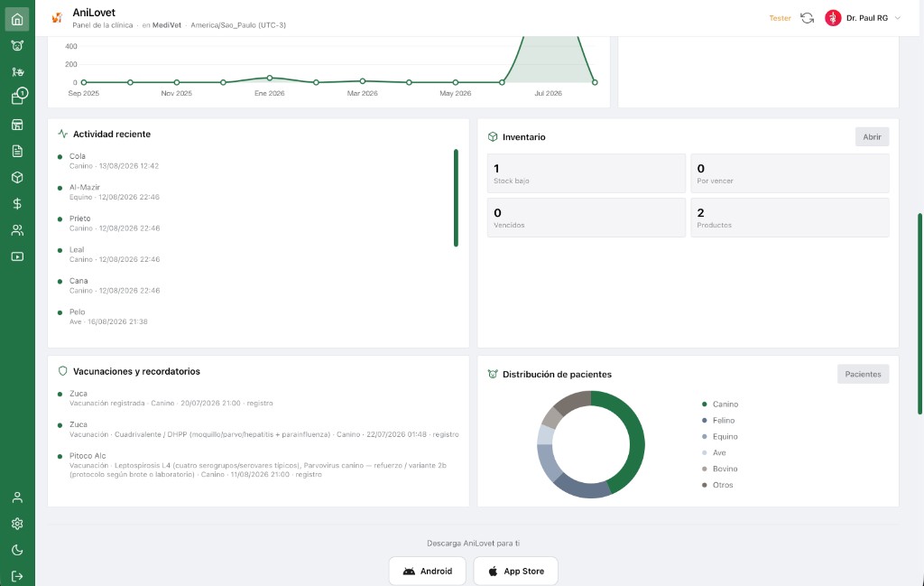Viewport: 924px width, 586px height.
Task: Select the Prieto recent activity entry
Action: 254,223
